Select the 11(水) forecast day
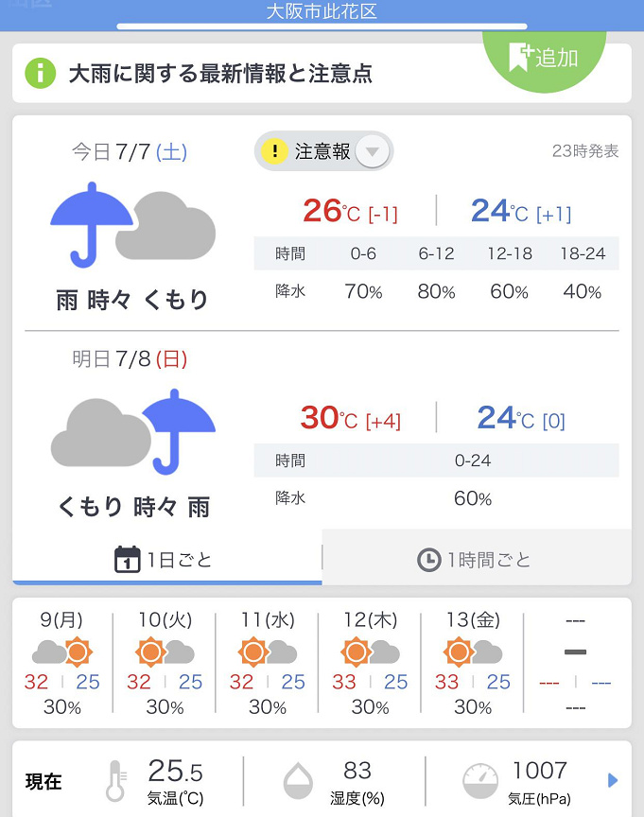Screen dimensions: 644x817 pyautogui.click(x=268, y=662)
